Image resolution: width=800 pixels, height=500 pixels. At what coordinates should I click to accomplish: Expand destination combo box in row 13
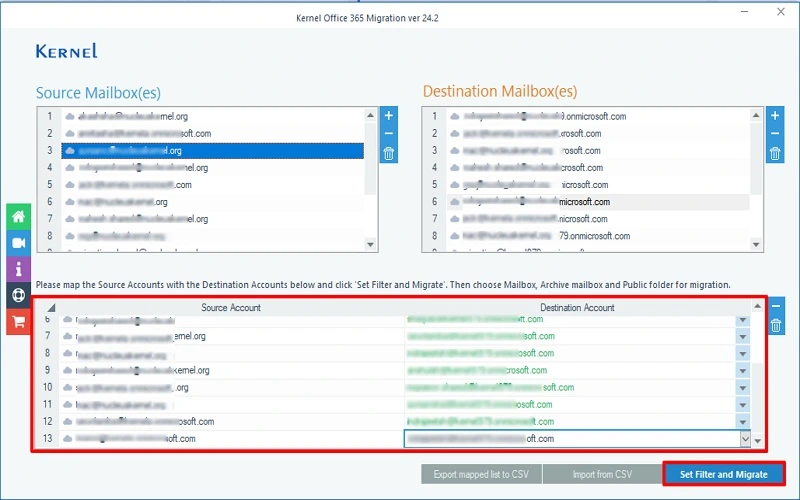pos(745,439)
